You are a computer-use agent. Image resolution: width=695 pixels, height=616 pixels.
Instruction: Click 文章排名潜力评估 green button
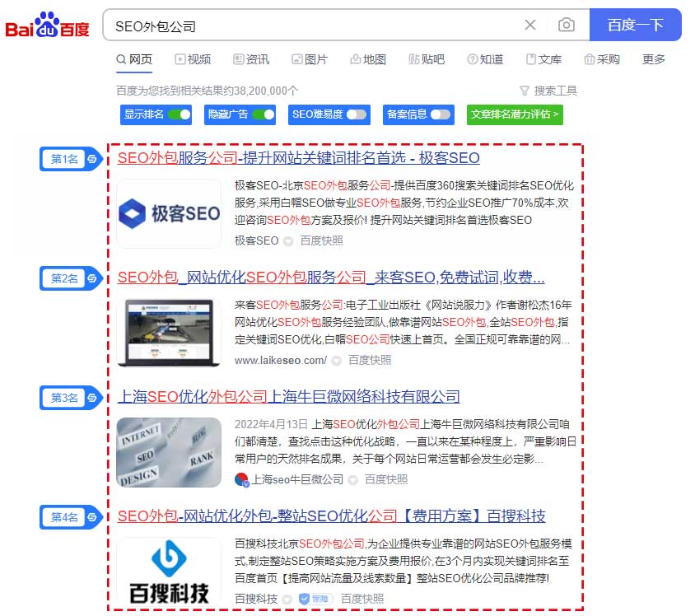[x=515, y=114]
